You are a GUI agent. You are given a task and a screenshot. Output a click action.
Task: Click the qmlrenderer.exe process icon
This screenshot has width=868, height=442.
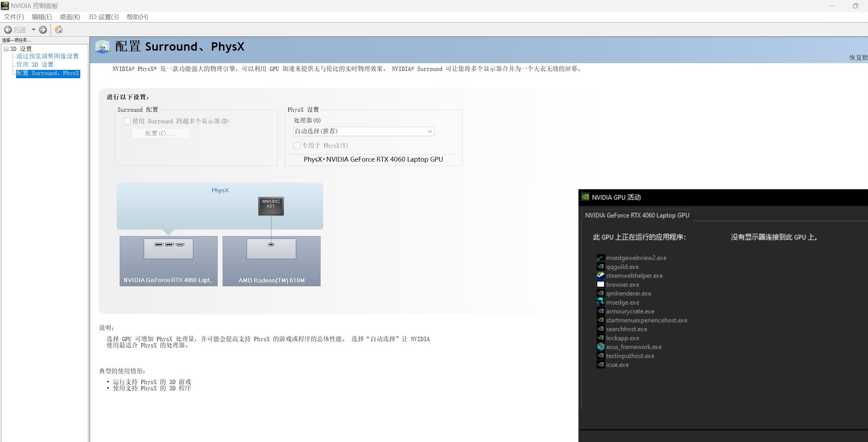600,294
